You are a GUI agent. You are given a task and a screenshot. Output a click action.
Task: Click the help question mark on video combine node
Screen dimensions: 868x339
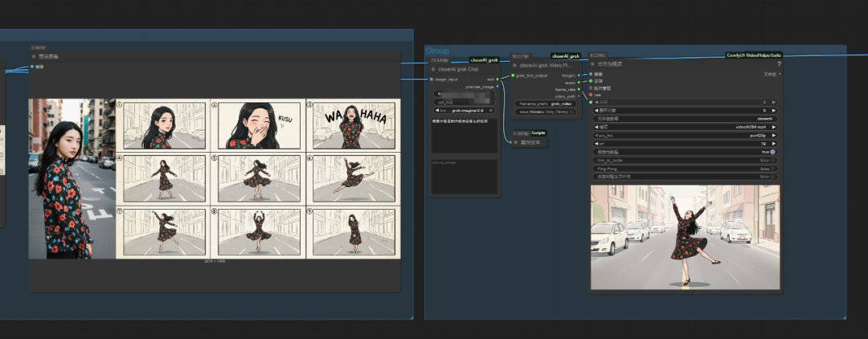coord(778,63)
